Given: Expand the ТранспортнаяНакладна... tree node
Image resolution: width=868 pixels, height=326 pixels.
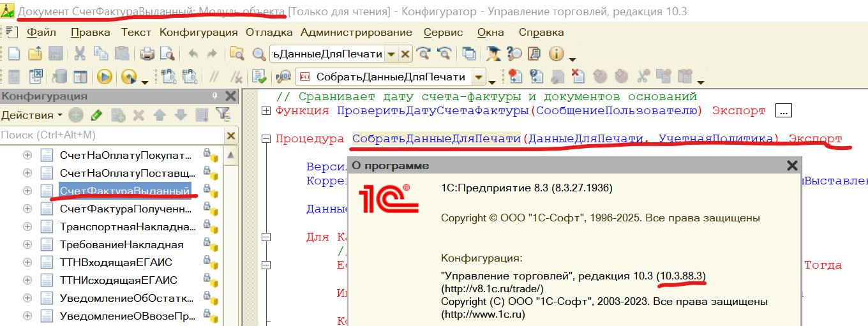Looking at the screenshot, I should point(27,226).
